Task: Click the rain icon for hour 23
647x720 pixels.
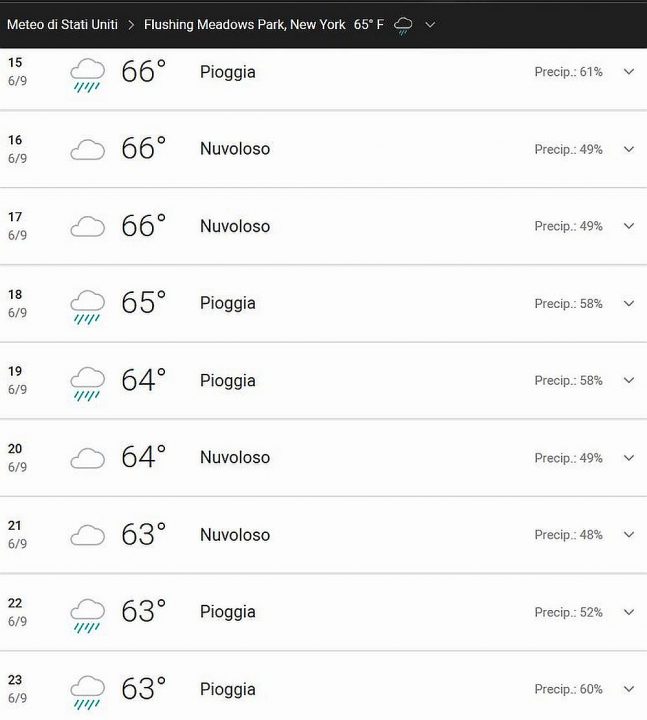Action: (x=87, y=692)
